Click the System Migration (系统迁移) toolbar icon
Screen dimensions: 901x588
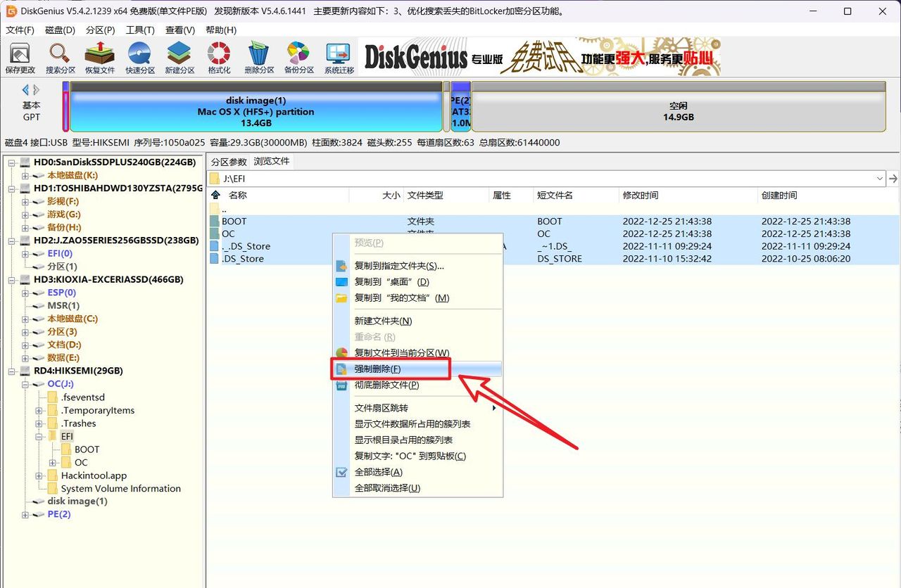339,58
